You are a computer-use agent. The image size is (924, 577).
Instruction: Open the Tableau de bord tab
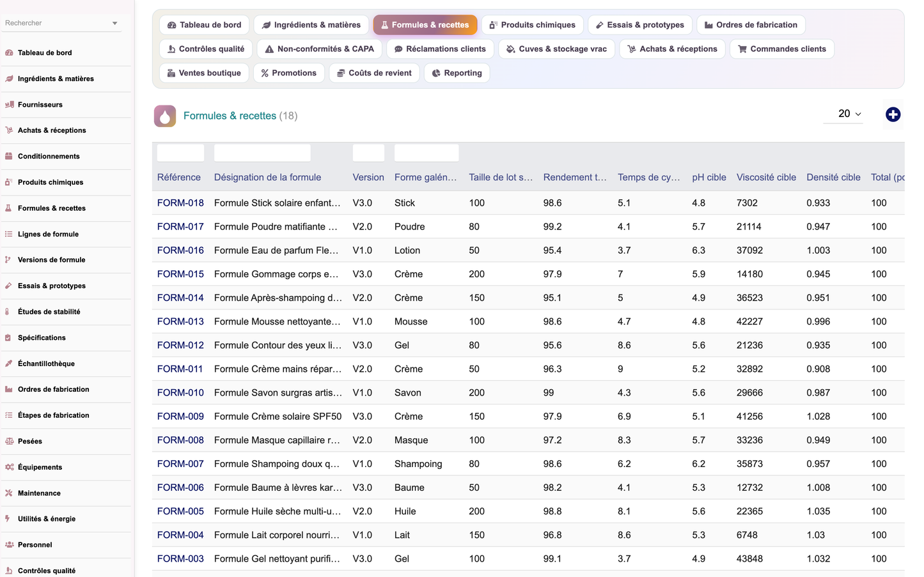pos(204,25)
